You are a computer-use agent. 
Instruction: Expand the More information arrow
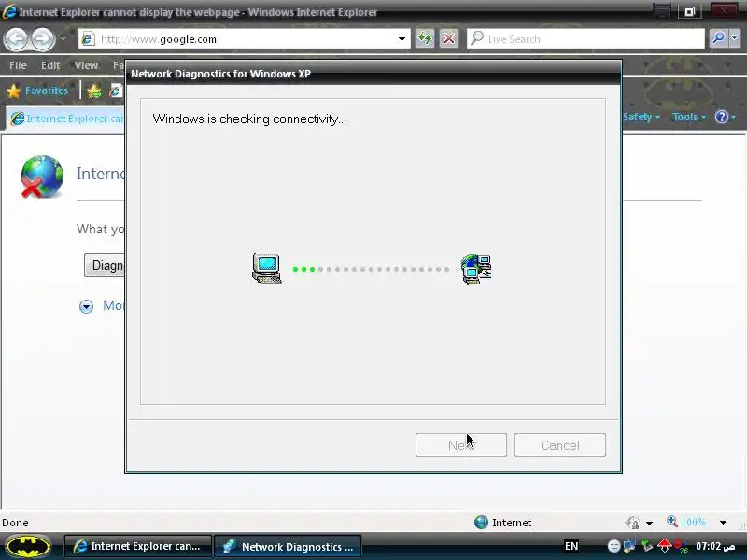[86, 306]
